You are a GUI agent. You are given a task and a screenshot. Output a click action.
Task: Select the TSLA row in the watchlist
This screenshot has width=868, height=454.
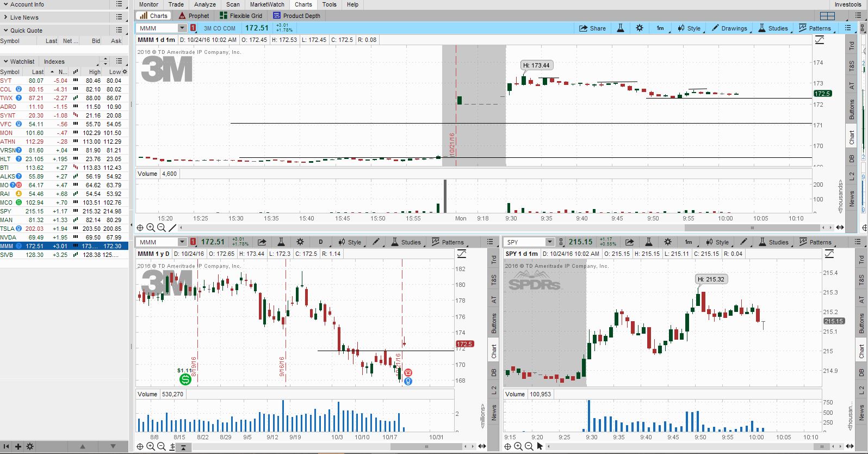tap(64, 229)
